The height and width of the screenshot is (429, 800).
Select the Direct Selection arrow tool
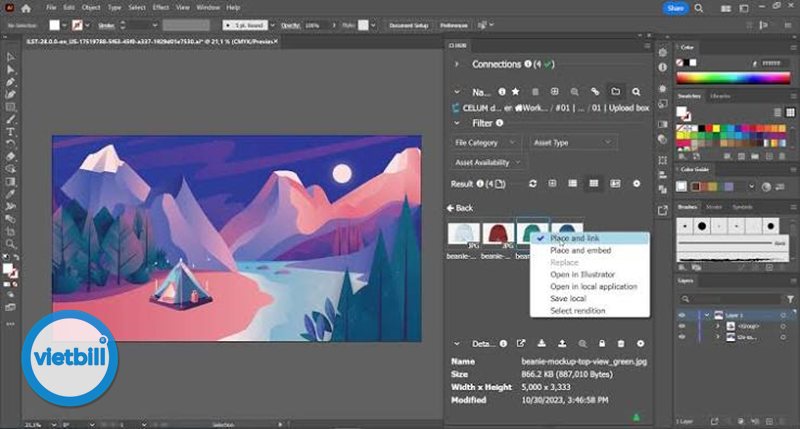click(10, 69)
